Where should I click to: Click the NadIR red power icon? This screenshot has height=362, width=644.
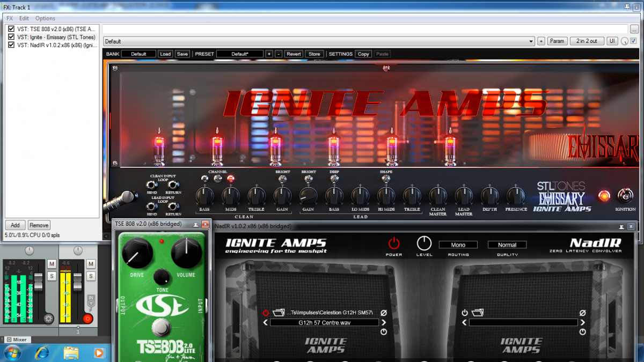[394, 243]
